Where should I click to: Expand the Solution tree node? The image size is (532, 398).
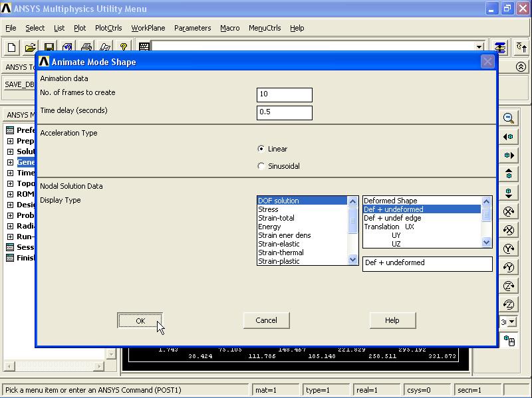point(10,151)
